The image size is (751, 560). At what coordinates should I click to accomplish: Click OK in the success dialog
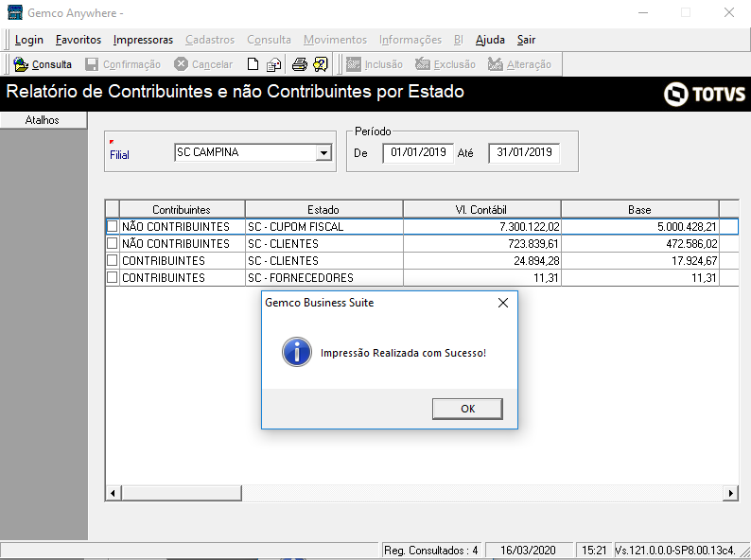click(x=467, y=409)
